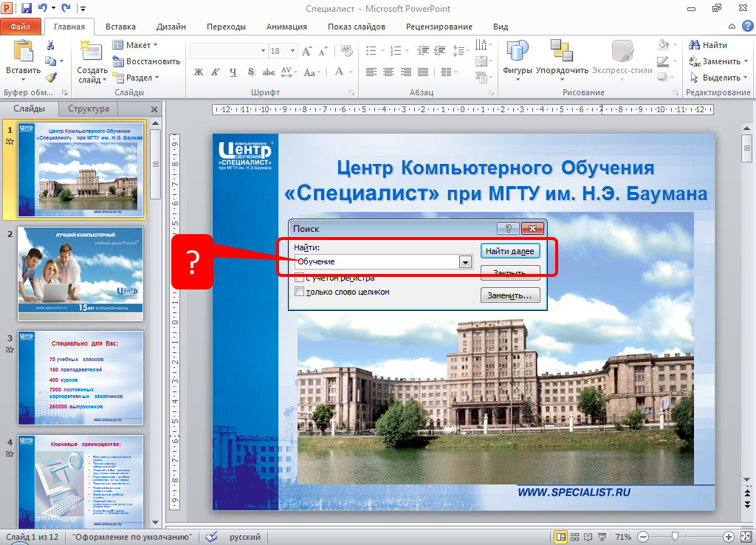
Task: Switch to Структура outline tab
Action: [89, 109]
